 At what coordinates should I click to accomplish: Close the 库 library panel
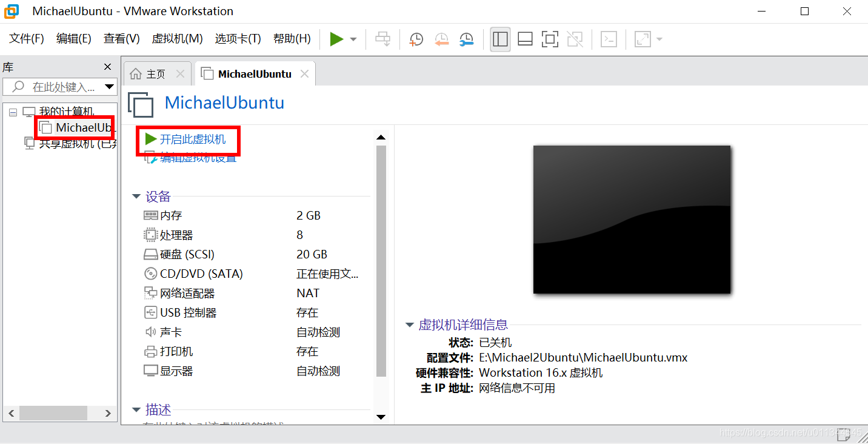pyautogui.click(x=107, y=67)
